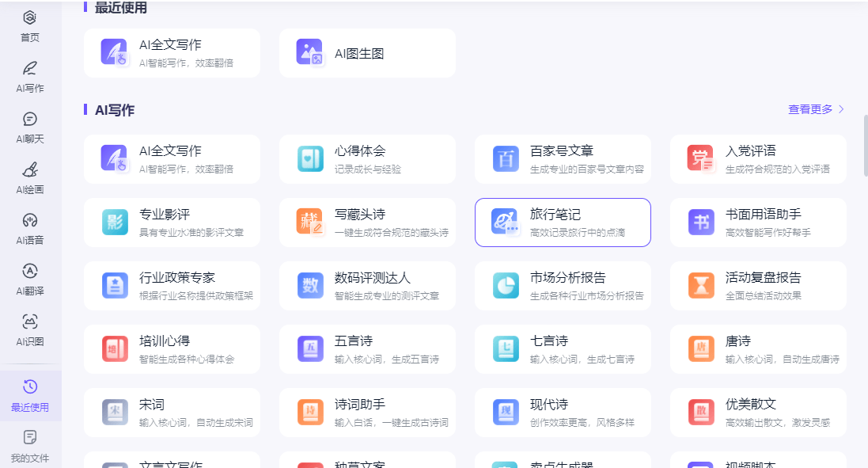This screenshot has width=868, height=468.
Task: Open the AI写作 section from sidebar
Action: click(29, 76)
